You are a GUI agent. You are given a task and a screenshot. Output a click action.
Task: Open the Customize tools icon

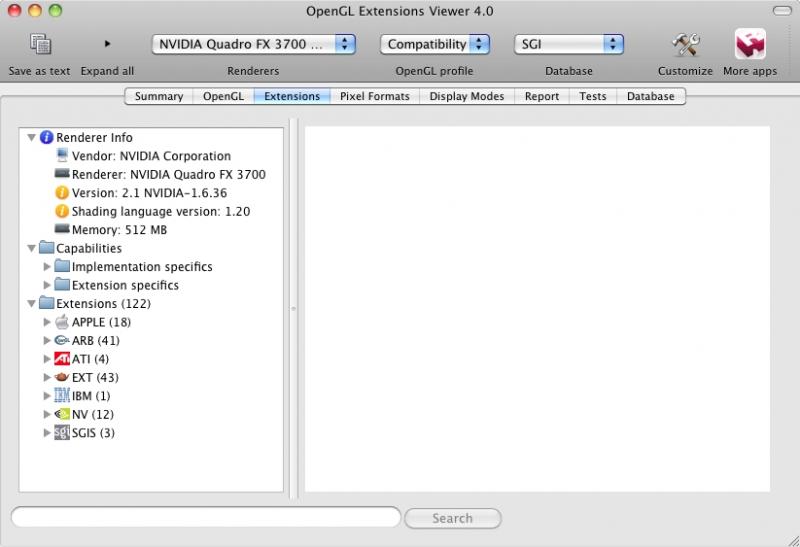tap(685, 45)
